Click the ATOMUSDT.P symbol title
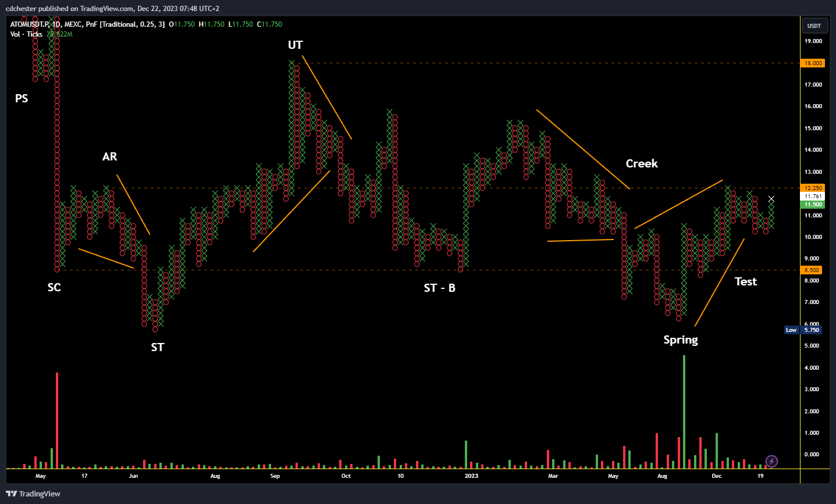Viewport: 836px width, 504px height. [30, 24]
